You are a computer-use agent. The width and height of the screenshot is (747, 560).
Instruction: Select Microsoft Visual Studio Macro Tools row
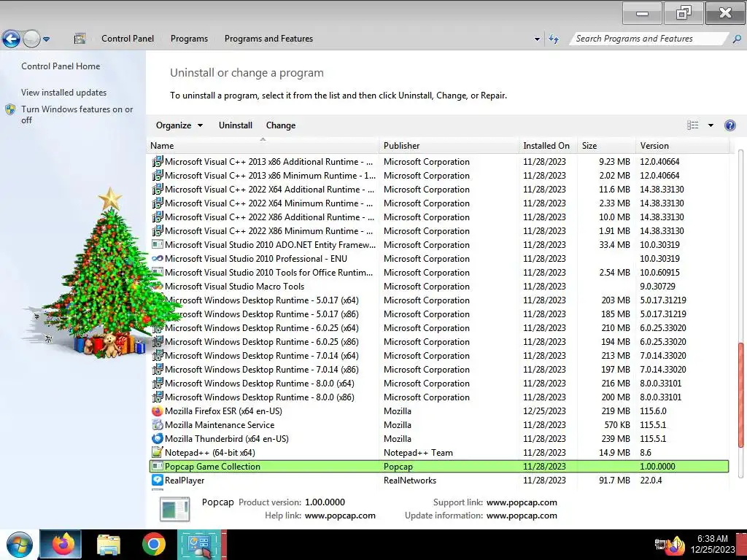[x=438, y=286]
